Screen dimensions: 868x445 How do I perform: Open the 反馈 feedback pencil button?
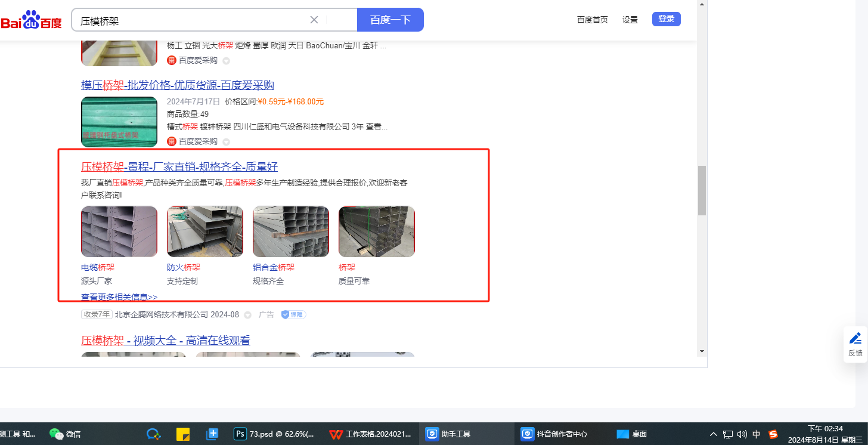[855, 345]
